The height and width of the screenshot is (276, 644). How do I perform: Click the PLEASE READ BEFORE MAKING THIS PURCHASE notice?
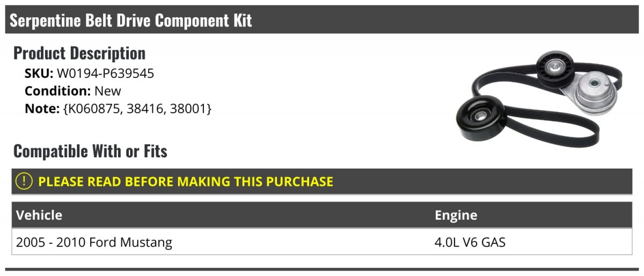[x=186, y=181]
